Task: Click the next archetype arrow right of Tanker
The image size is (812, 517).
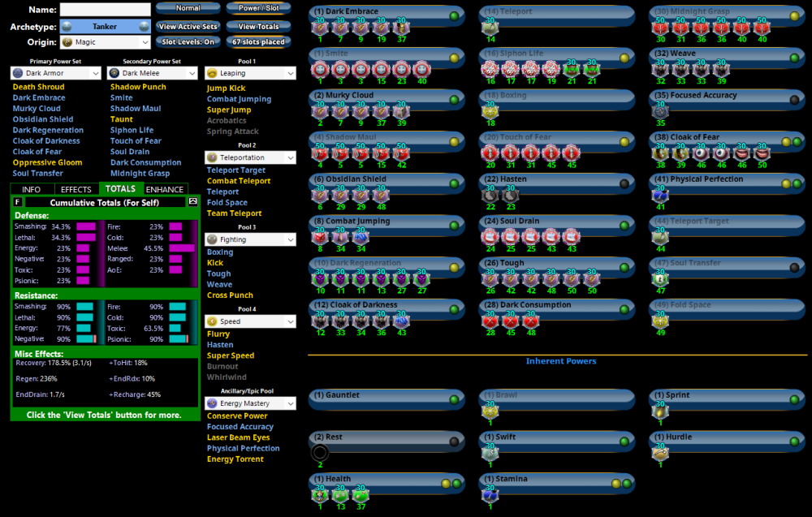Action: [145, 26]
